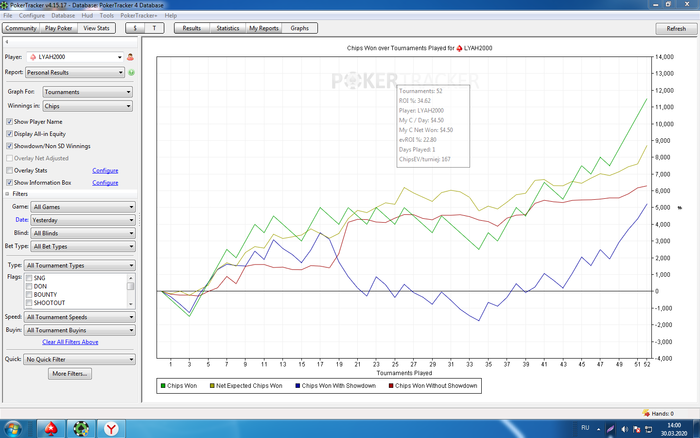Click the PokerTracker chip icon in taskbar
The height and width of the screenshot is (438, 700).
(81, 428)
